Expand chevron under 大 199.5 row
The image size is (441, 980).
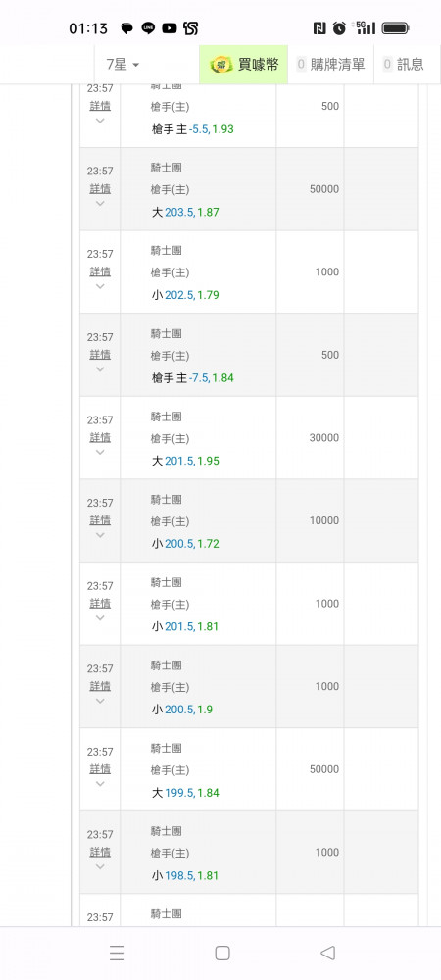[x=100, y=784]
